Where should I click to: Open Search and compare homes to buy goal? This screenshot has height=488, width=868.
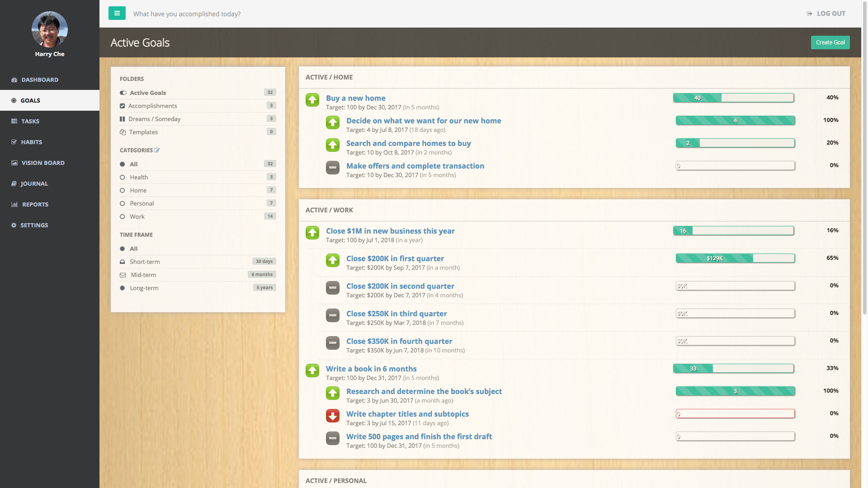tap(408, 143)
